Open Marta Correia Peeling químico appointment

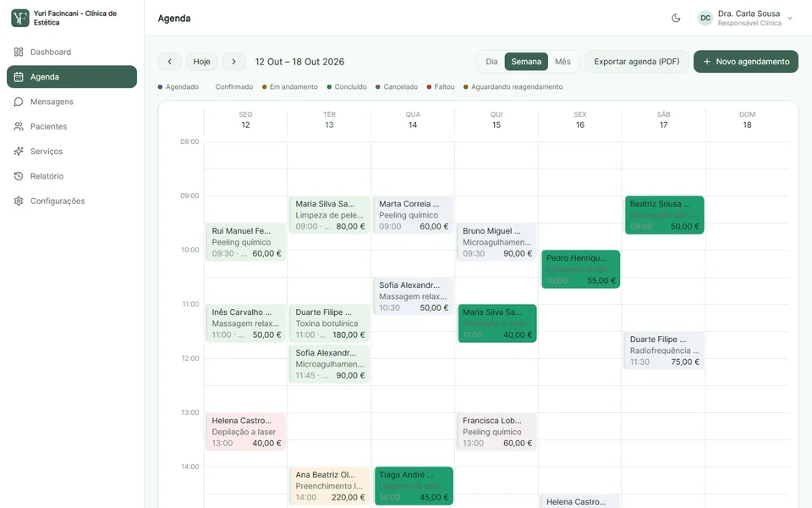[x=414, y=215]
